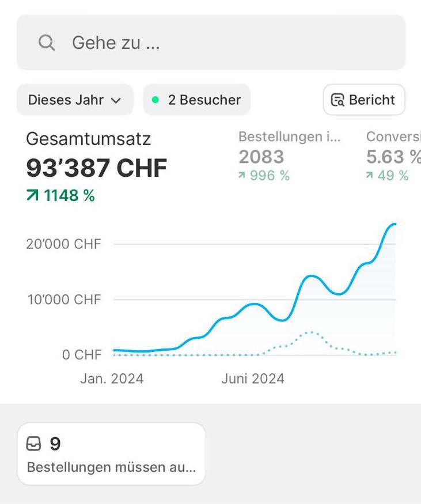
Task: Click the green live visitors dot
Action: tap(155, 100)
